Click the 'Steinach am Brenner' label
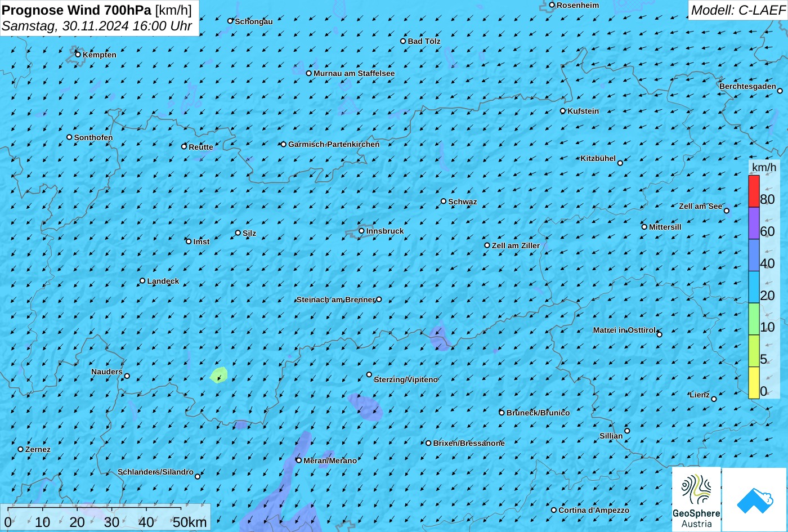Viewport: 788px width, 532px height. 335,300
